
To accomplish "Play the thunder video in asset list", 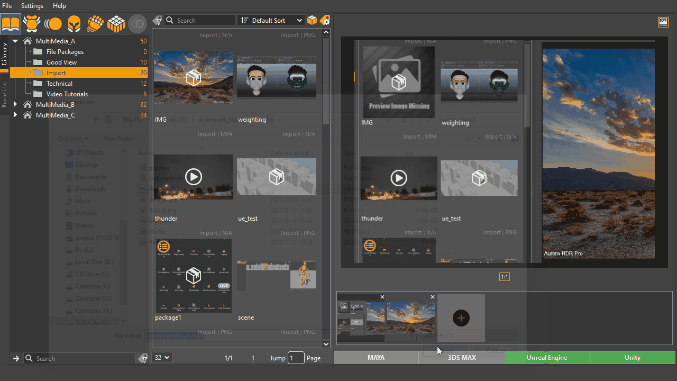I will [193, 177].
